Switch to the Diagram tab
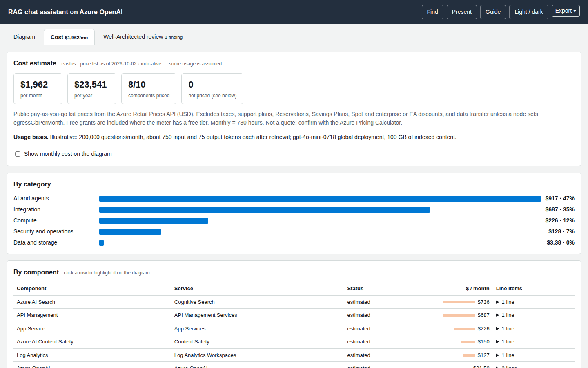Image resolution: width=588 pixels, height=368 pixels. click(24, 37)
